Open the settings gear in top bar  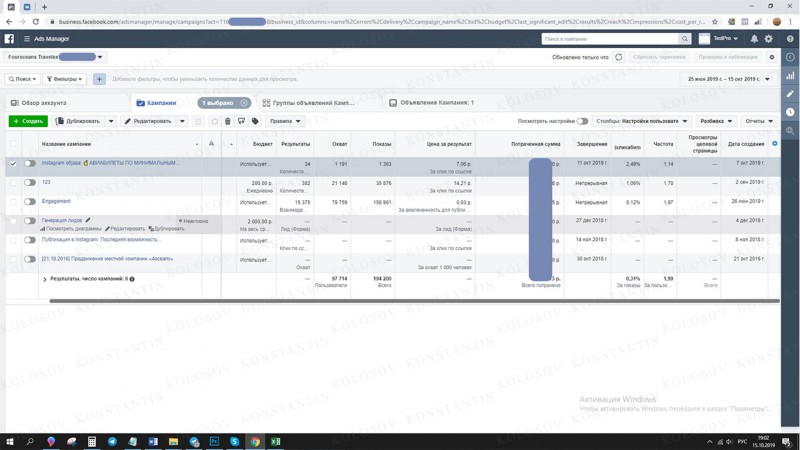pos(768,39)
